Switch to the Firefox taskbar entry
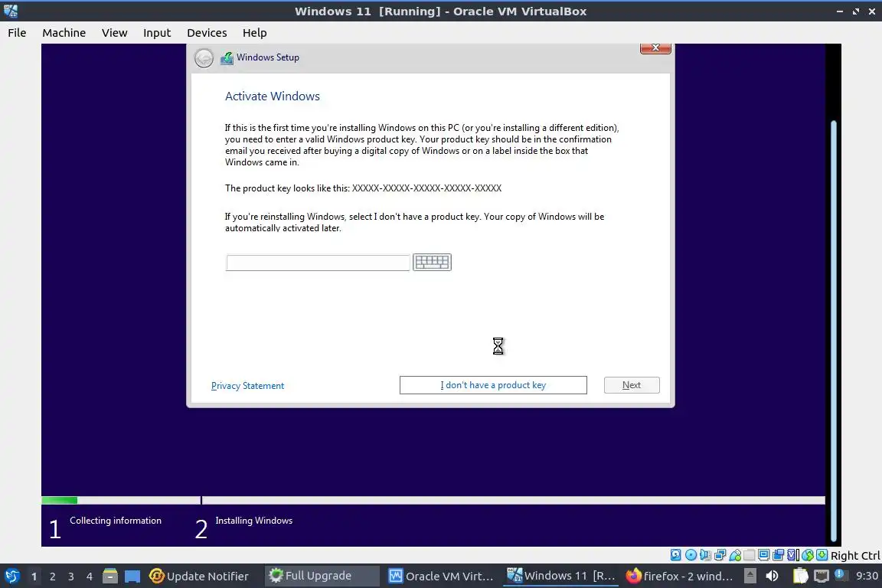 click(x=679, y=577)
